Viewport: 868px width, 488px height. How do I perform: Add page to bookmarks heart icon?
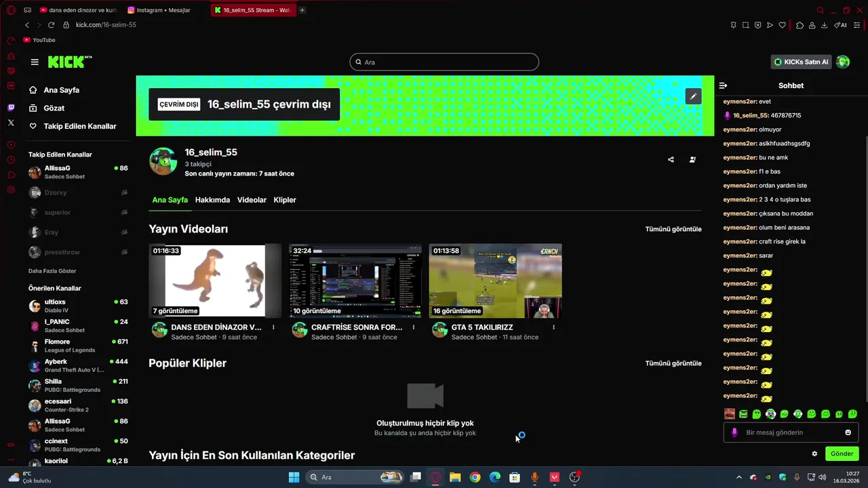click(x=782, y=25)
